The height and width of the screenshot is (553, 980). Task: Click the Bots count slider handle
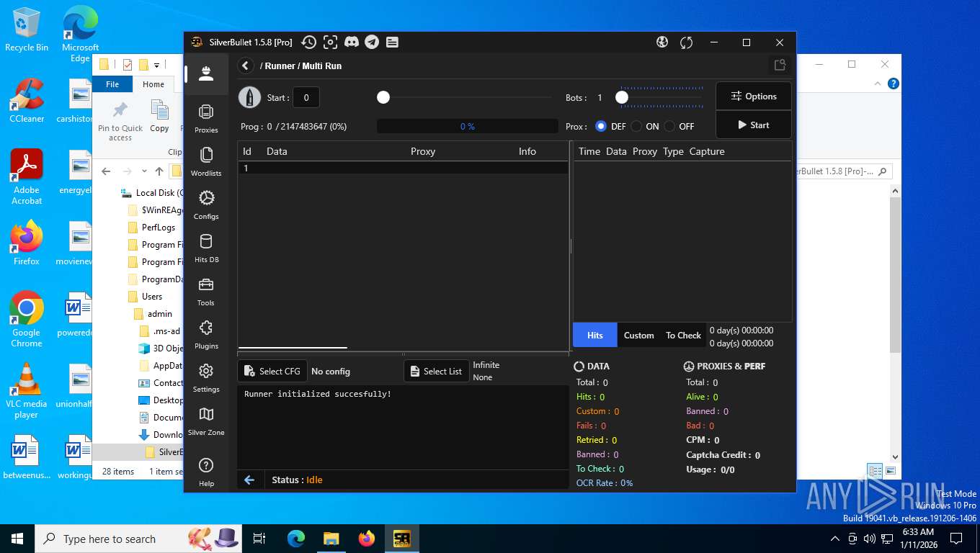[622, 97]
